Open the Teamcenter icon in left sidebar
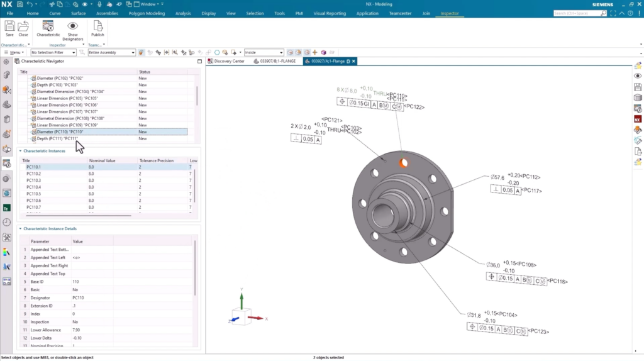Viewport: 644px width, 361px height. (6, 208)
